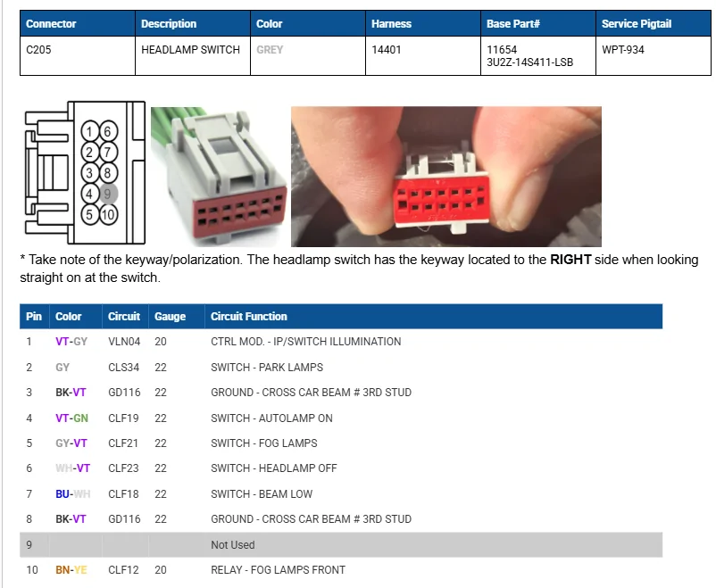Select the Not Used row for pin 9
Viewport: 716px width, 588px height.
click(341, 544)
